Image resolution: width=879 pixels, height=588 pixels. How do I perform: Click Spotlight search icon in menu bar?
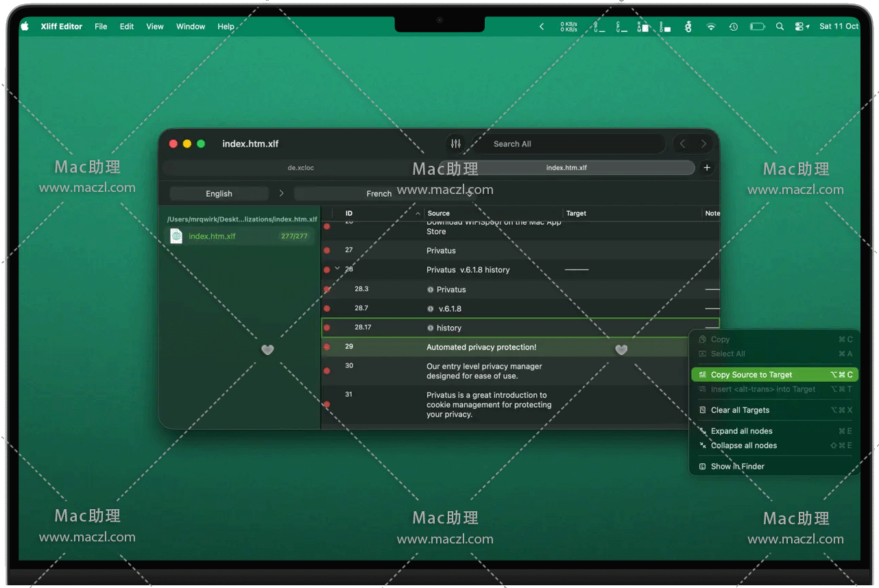[780, 27]
